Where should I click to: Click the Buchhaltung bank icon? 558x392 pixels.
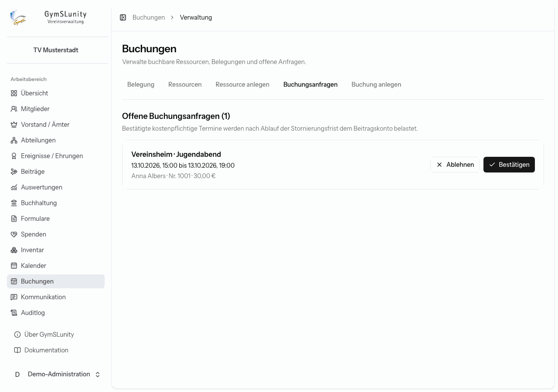pos(14,203)
